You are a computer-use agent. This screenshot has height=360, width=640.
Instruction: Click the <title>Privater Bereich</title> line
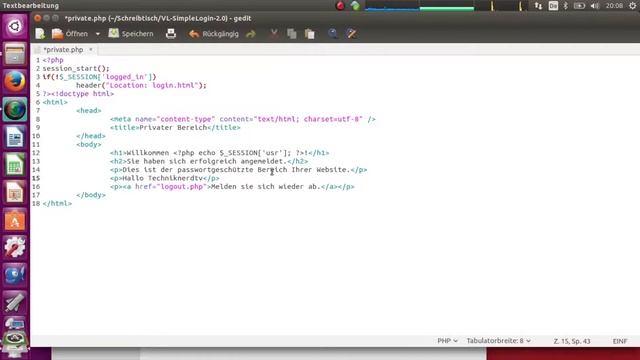pos(175,128)
